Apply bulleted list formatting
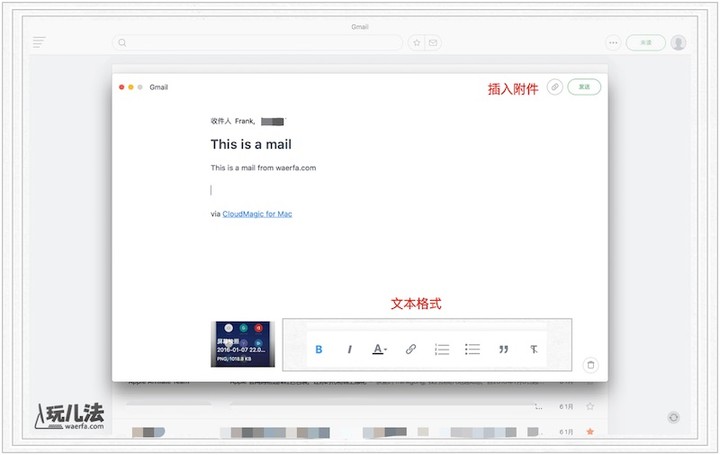Viewport: 720px width, 455px height. pos(473,349)
